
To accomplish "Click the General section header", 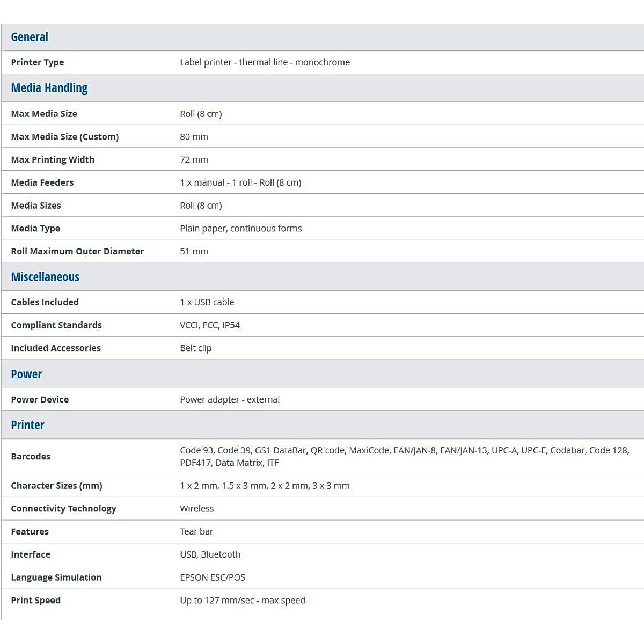I will pyautogui.click(x=30, y=37).
